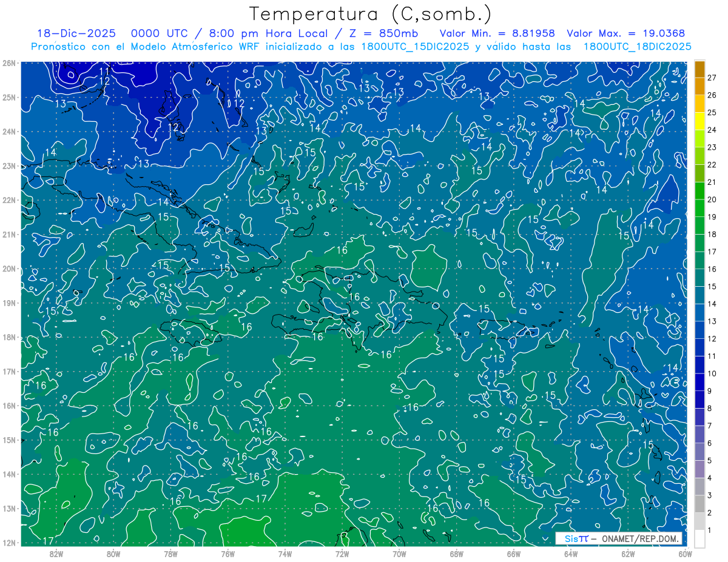Click the 60W longitude axis label
728x562 pixels.
(685, 554)
